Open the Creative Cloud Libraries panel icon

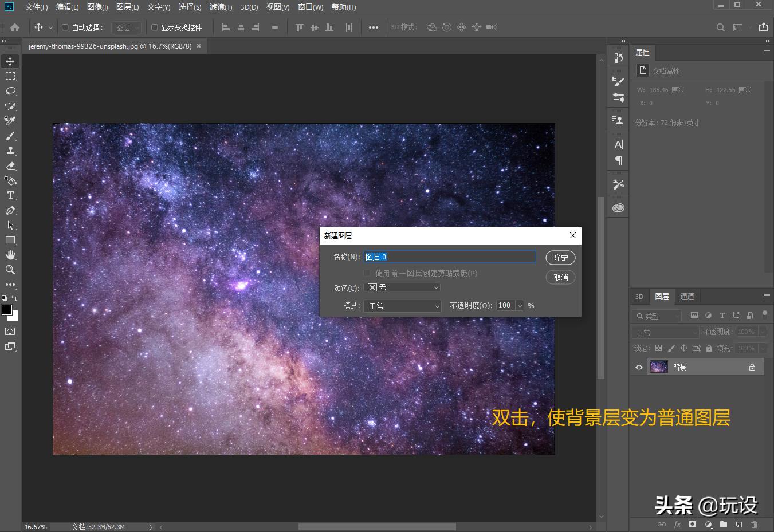(x=618, y=207)
